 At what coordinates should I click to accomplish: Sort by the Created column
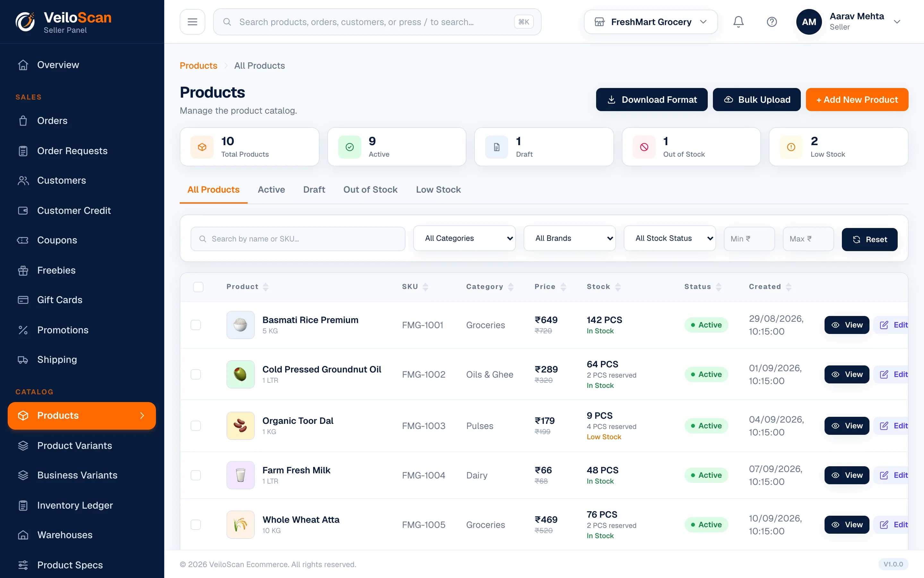pyautogui.click(x=770, y=287)
